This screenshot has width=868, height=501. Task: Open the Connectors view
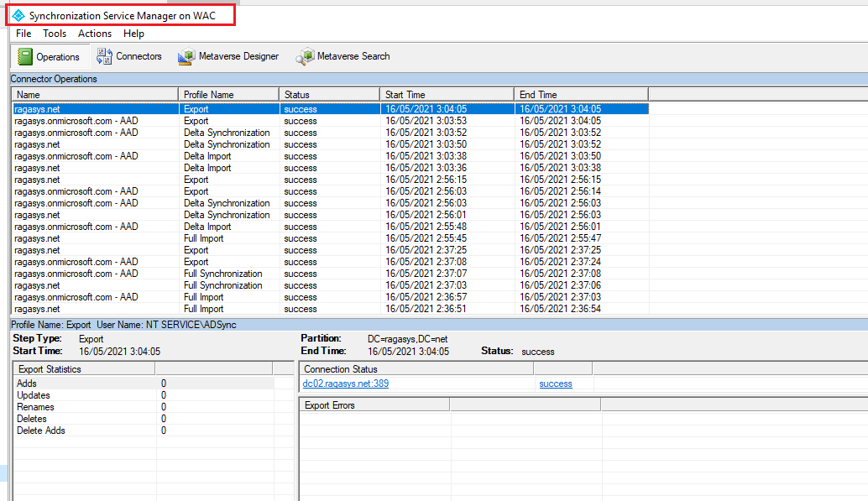(129, 56)
